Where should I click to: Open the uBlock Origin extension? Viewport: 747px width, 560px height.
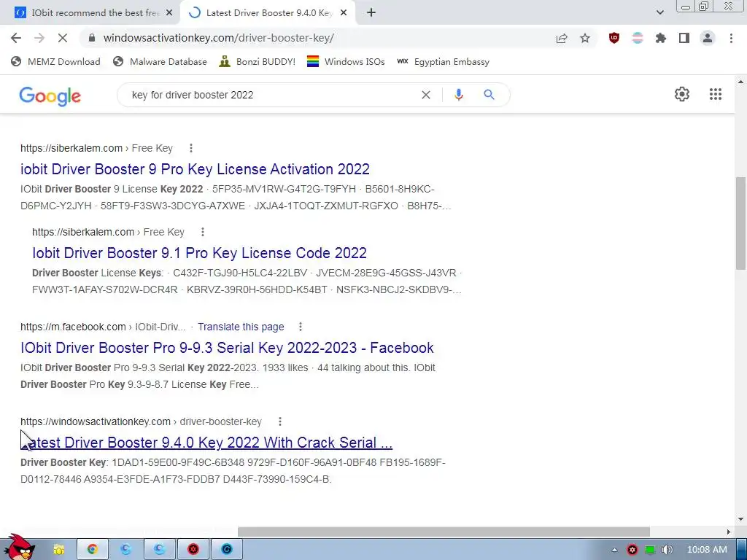click(x=614, y=38)
